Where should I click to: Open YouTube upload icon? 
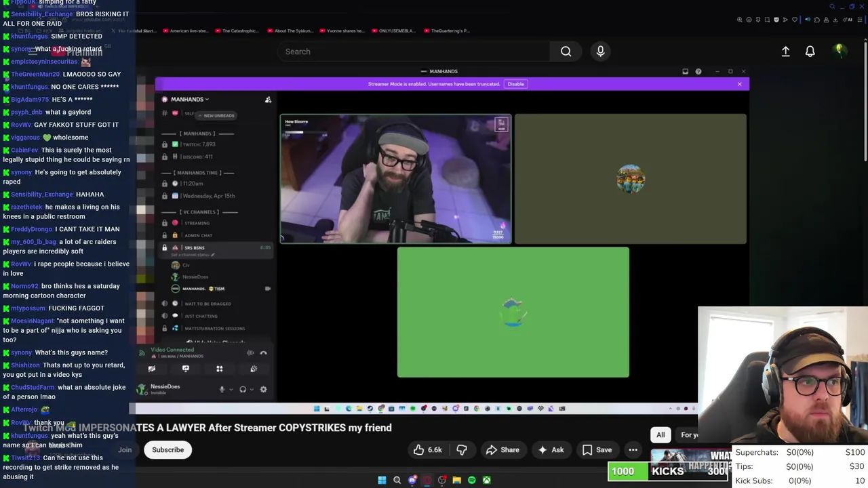tap(785, 52)
